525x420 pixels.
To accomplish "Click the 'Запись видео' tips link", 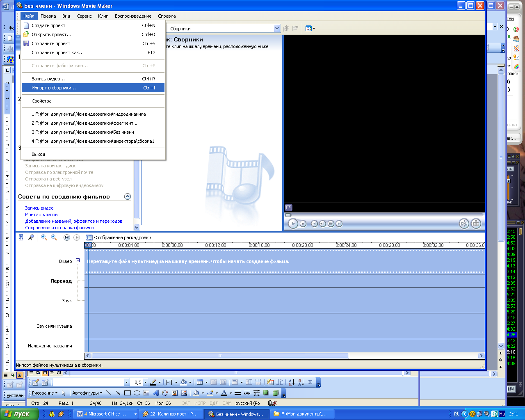I will point(39,208).
